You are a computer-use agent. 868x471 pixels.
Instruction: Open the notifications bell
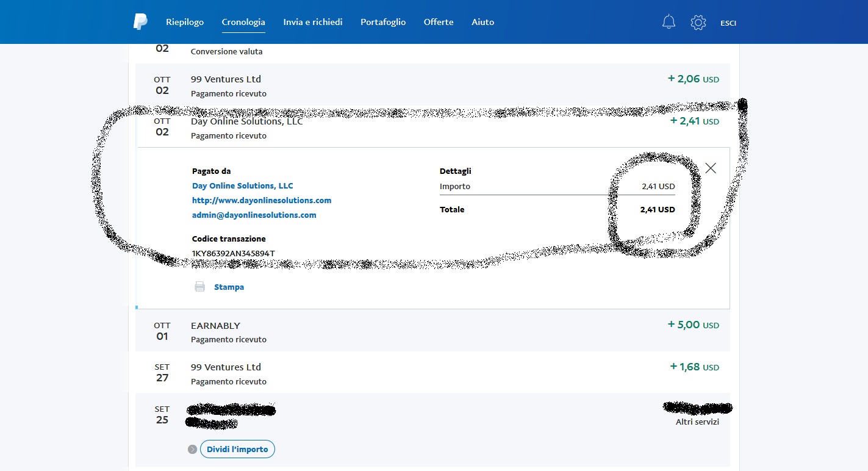coord(669,23)
